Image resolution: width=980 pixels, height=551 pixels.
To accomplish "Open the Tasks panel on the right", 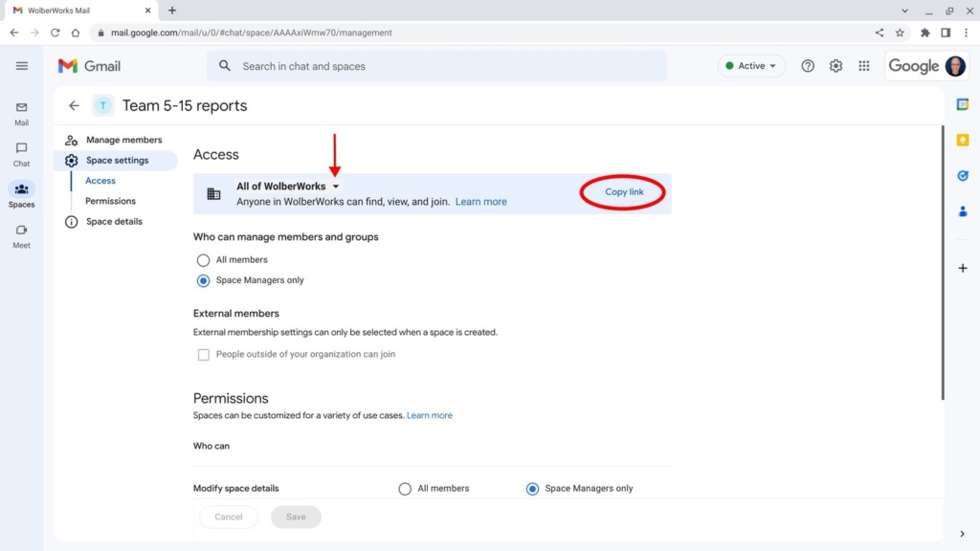I will (x=963, y=176).
